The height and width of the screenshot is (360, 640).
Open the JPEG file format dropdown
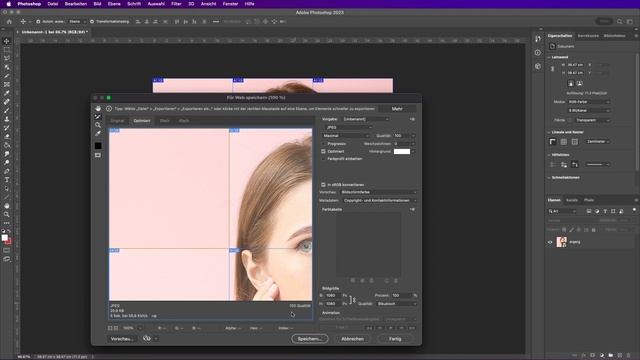[349, 127]
